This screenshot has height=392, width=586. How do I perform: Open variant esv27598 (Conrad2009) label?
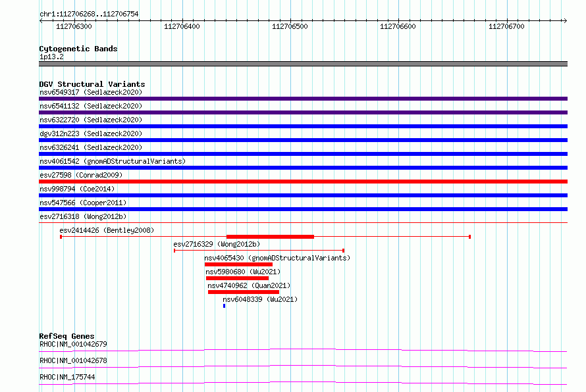[81, 175]
